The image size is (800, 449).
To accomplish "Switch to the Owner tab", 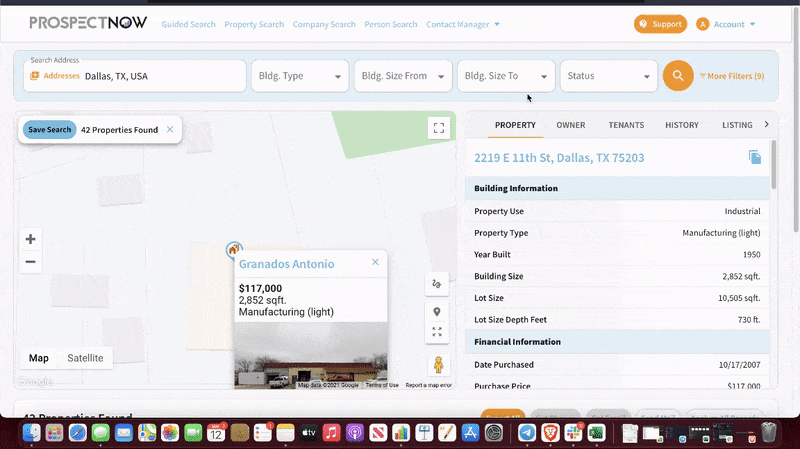I will [571, 125].
